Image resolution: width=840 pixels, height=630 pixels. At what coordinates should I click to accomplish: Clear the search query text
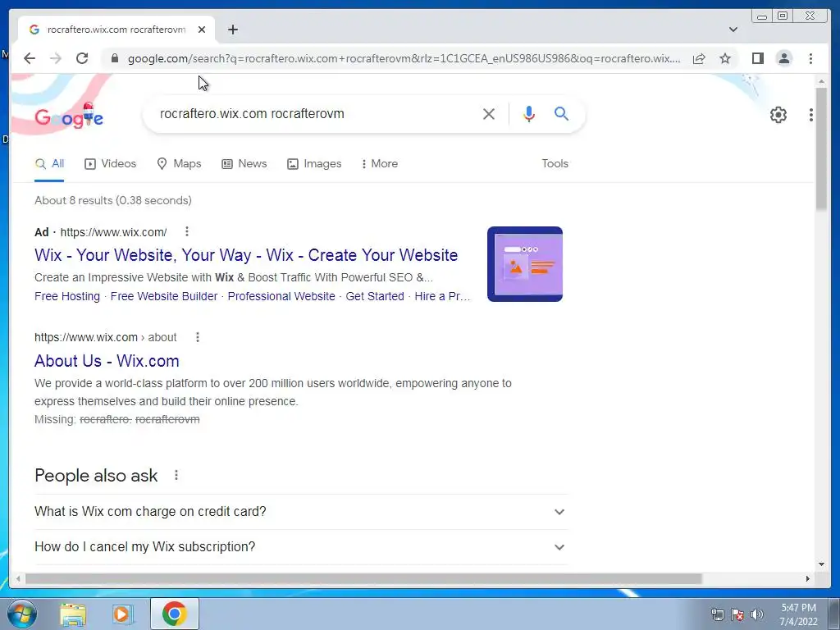pos(489,113)
